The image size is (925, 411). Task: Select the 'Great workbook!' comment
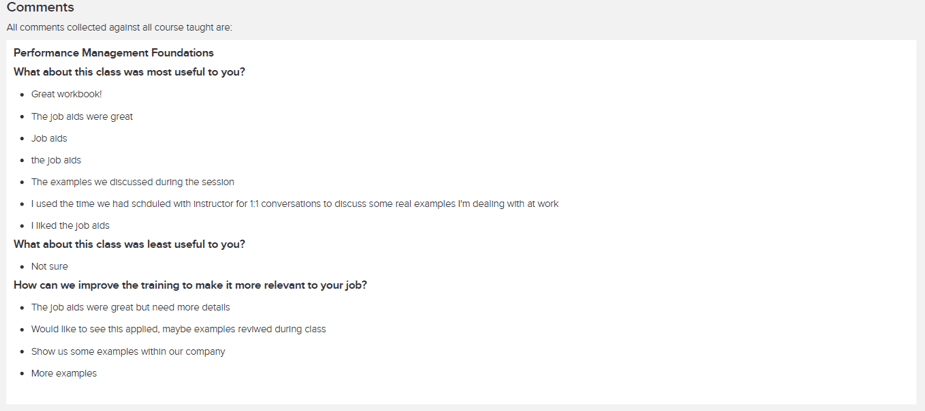pos(66,94)
